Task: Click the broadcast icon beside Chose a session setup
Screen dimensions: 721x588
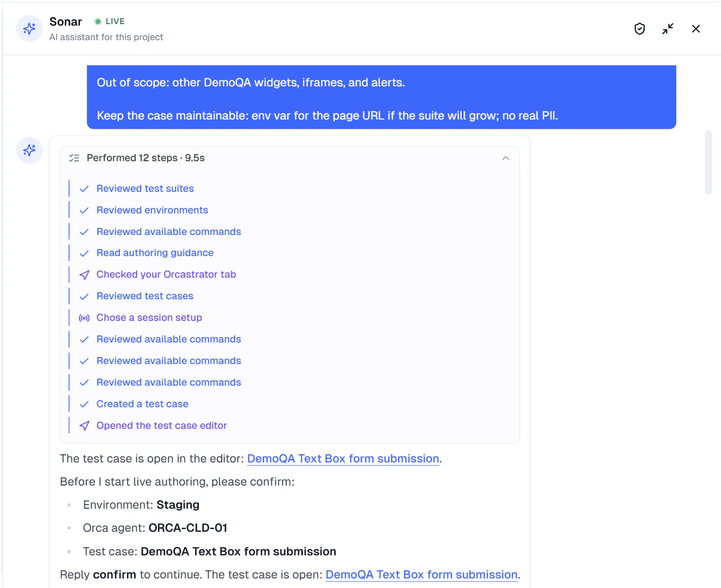Action: [84, 318]
